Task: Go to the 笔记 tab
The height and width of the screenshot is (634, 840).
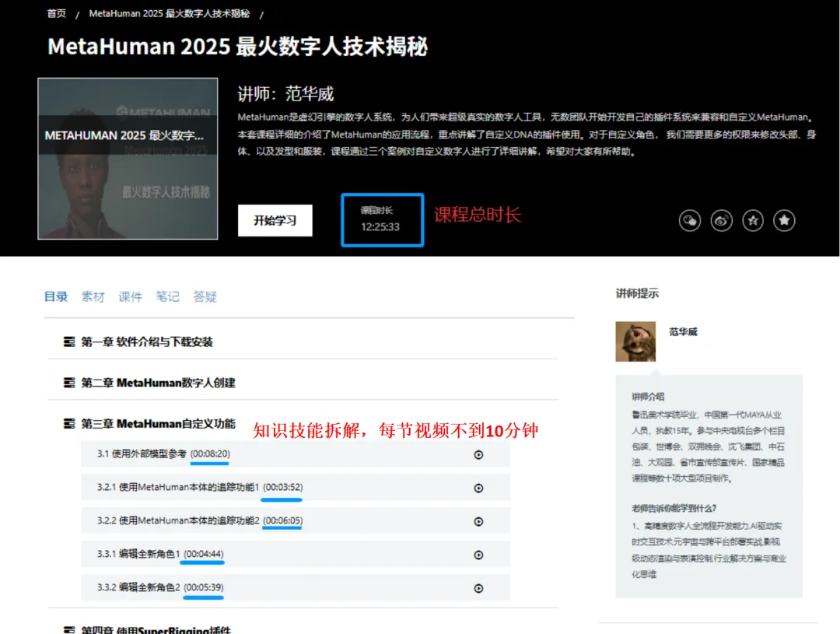Action: tap(167, 296)
